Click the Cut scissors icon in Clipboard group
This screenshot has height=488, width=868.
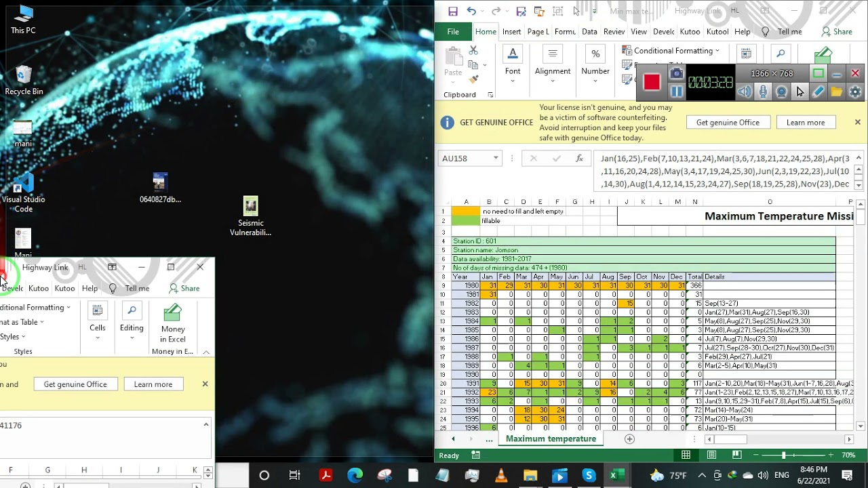473,51
